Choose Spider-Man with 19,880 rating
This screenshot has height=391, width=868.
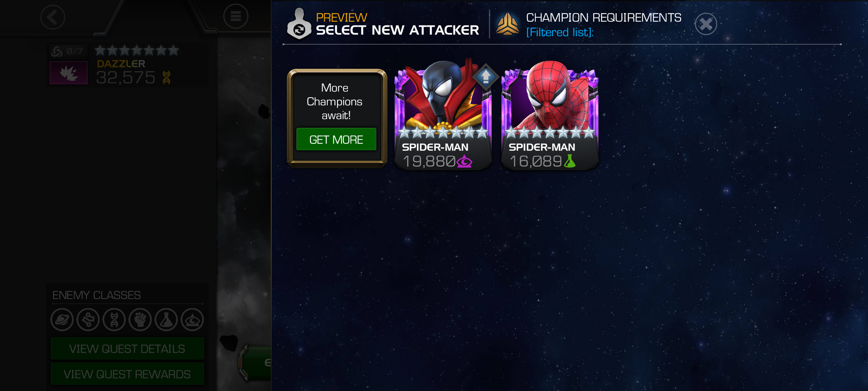point(443,116)
